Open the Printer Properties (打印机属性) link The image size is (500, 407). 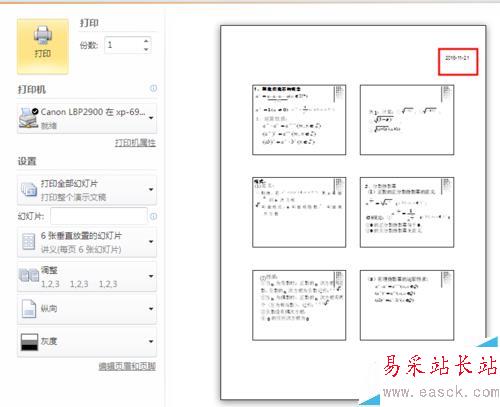135,143
